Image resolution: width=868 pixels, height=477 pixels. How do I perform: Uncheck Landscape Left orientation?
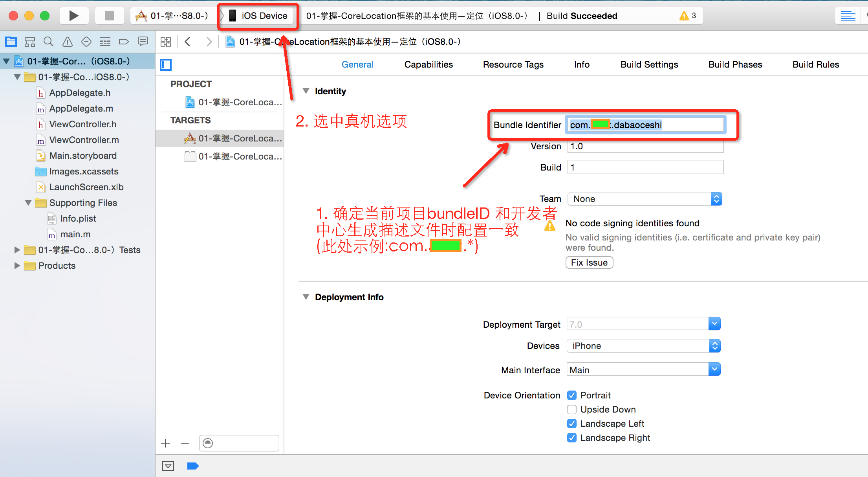tap(572, 424)
